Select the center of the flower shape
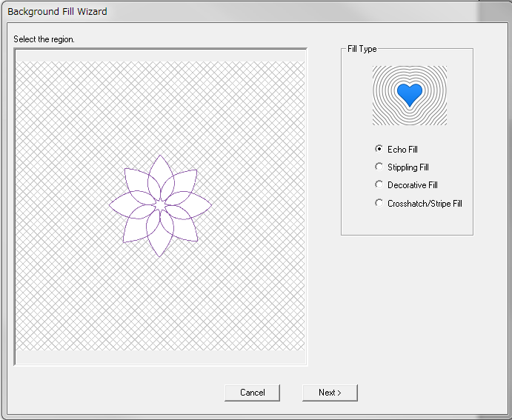The height and width of the screenshot is (420, 512). tap(161, 204)
